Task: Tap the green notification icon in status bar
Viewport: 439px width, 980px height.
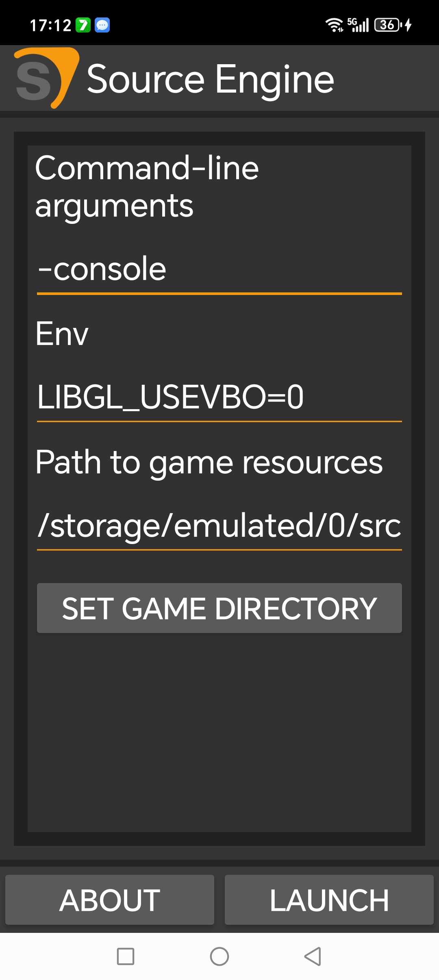Action: click(x=83, y=25)
